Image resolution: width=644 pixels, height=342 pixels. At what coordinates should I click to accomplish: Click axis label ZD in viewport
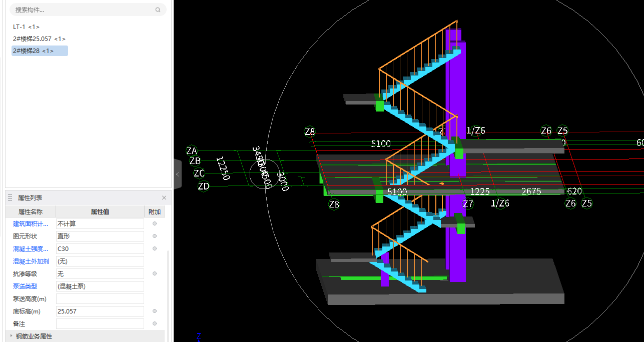click(203, 186)
